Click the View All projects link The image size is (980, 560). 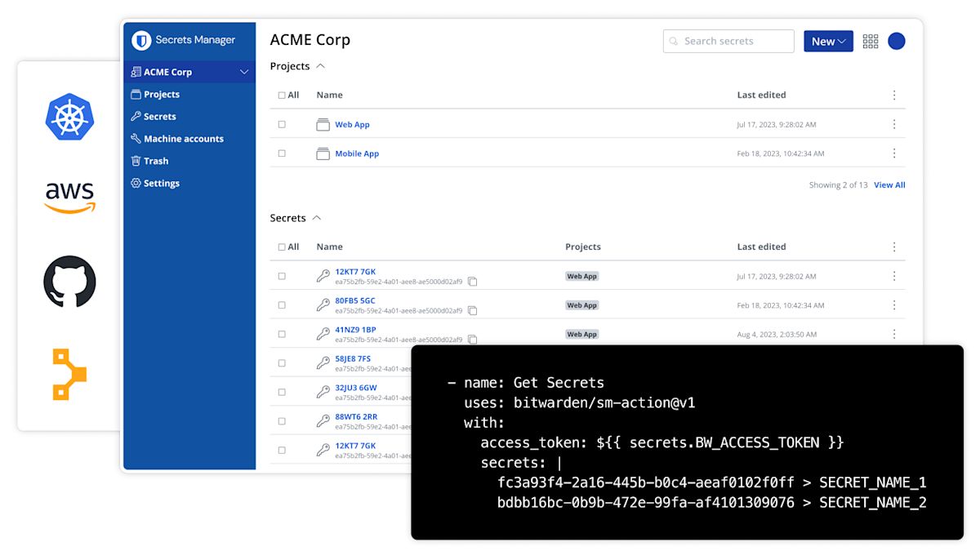click(889, 185)
